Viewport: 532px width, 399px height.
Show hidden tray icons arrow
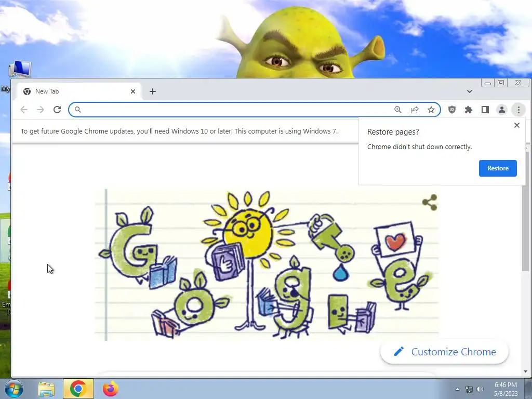coord(457,389)
